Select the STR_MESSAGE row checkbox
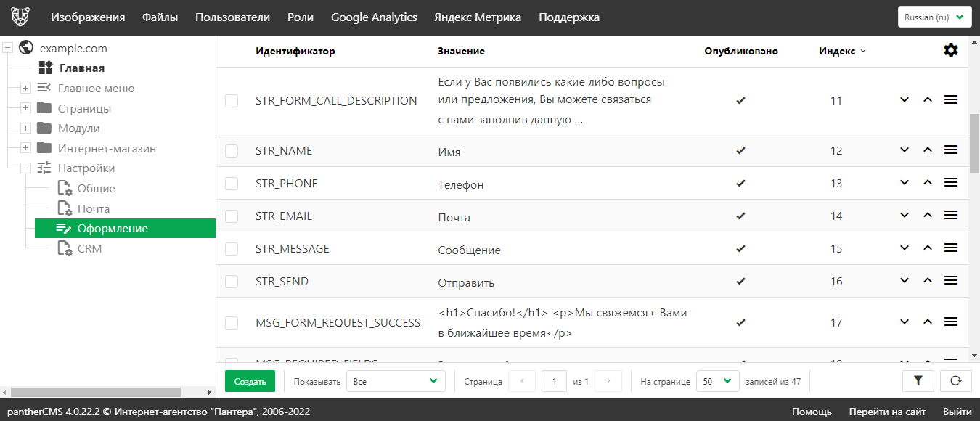Viewport: 980px width, 421px height. tap(232, 249)
